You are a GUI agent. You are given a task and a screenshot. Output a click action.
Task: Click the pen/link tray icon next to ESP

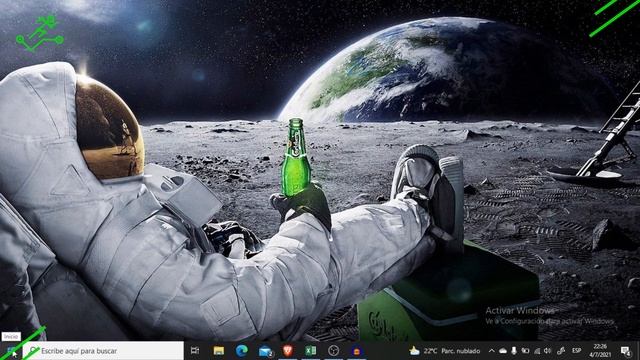click(x=561, y=351)
